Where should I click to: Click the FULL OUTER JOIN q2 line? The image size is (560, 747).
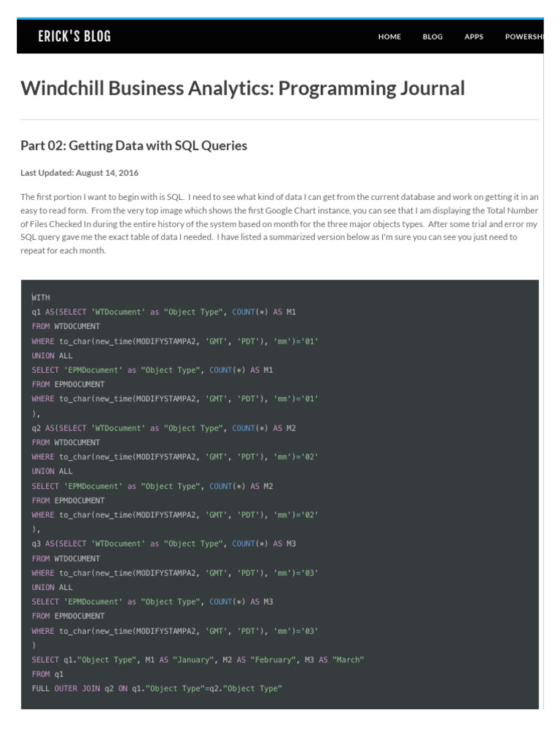[156, 689]
